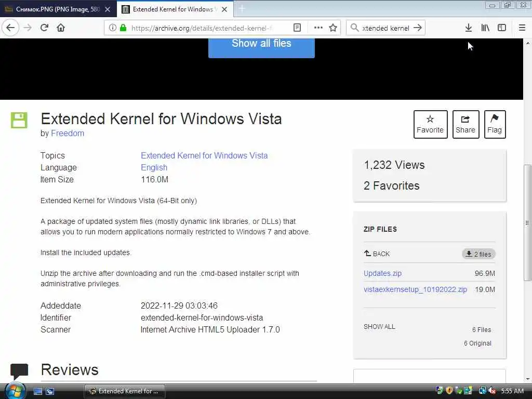The image size is (532, 399).
Task: Open Extended Kernel for Windows Vista topic link
Action: pyautogui.click(x=204, y=155)
